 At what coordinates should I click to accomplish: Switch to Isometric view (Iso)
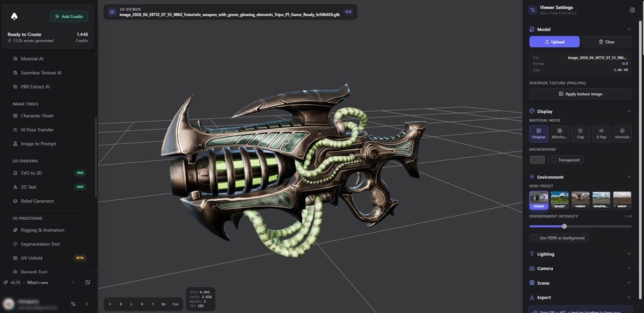(x=175, y=304)
